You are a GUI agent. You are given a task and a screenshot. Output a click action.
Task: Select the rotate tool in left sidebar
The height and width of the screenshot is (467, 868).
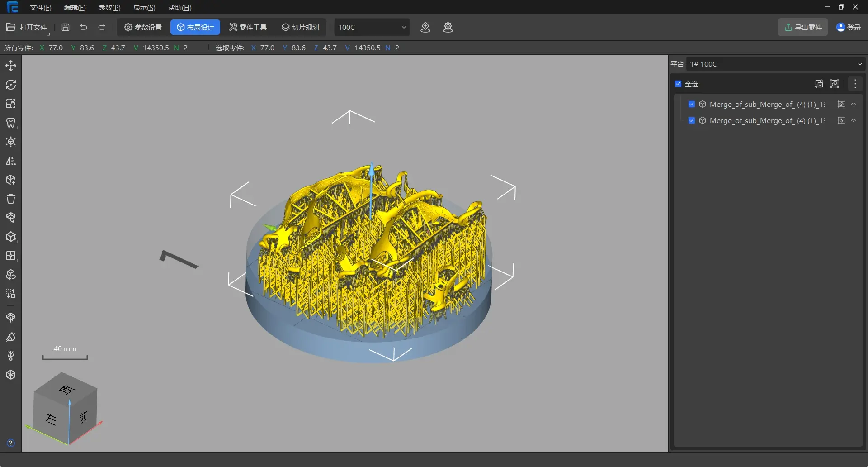pyautogui.click(x=11, y=85)
